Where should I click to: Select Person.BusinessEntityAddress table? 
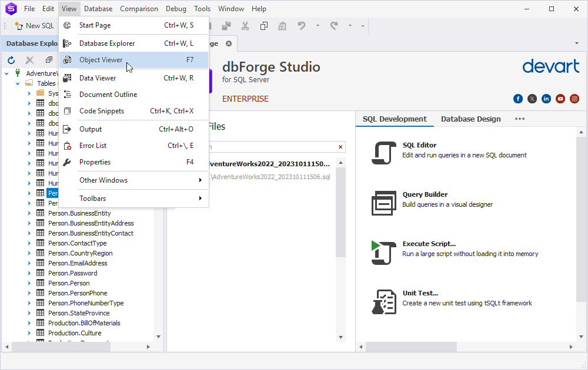91,223
